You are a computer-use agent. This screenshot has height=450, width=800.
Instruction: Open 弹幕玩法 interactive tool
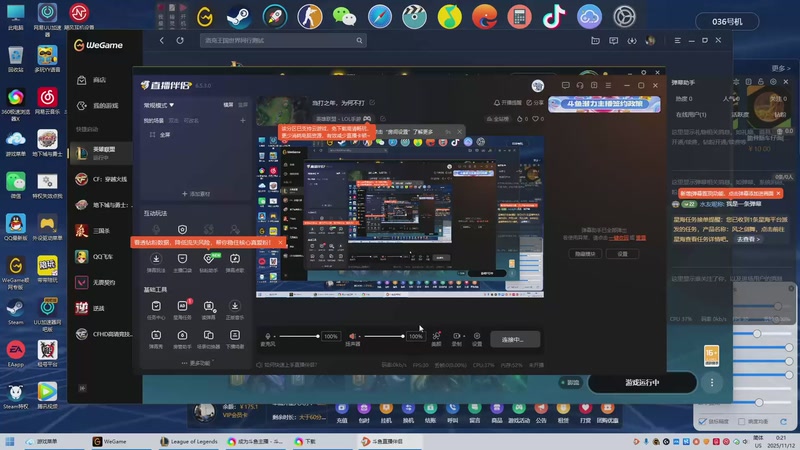pos(156,262)
